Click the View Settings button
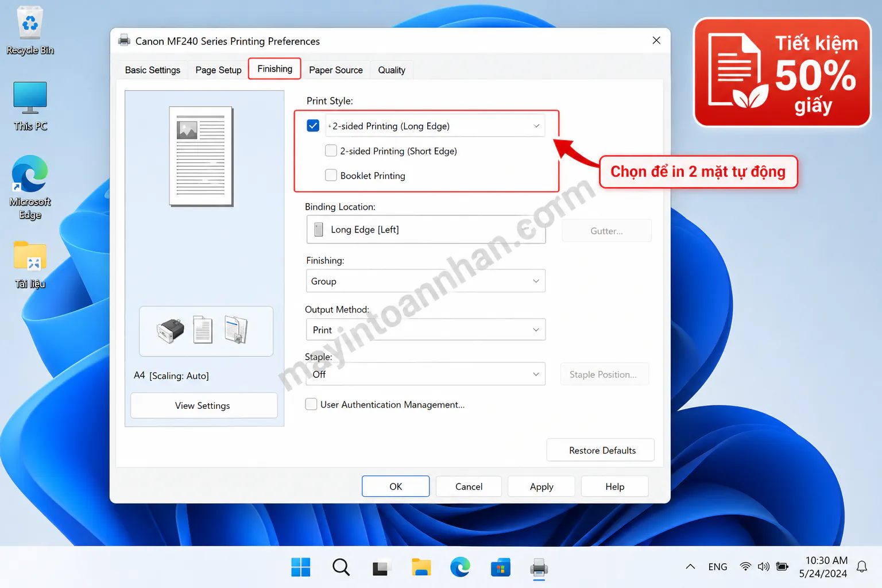Screen dimensions: 882x588 click(x=204, y=405)
